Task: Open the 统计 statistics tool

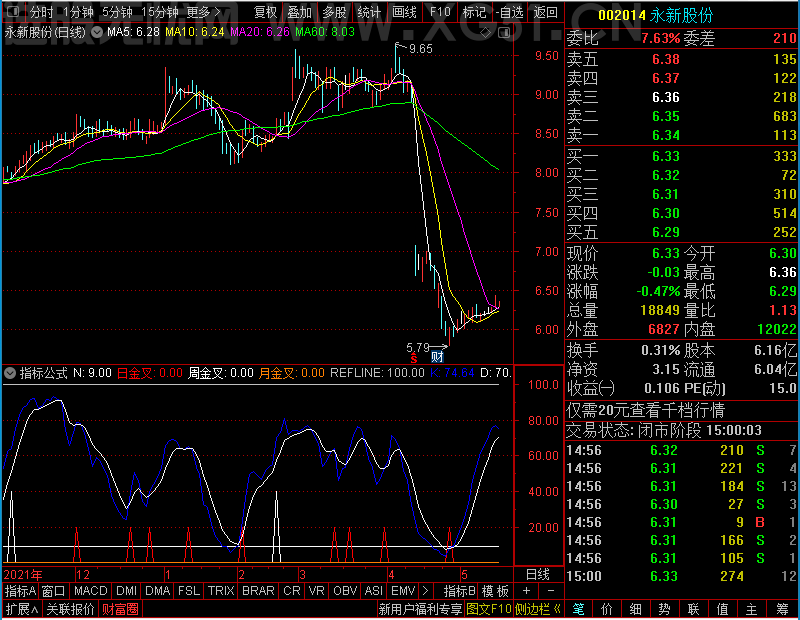Action: [369, 12]
